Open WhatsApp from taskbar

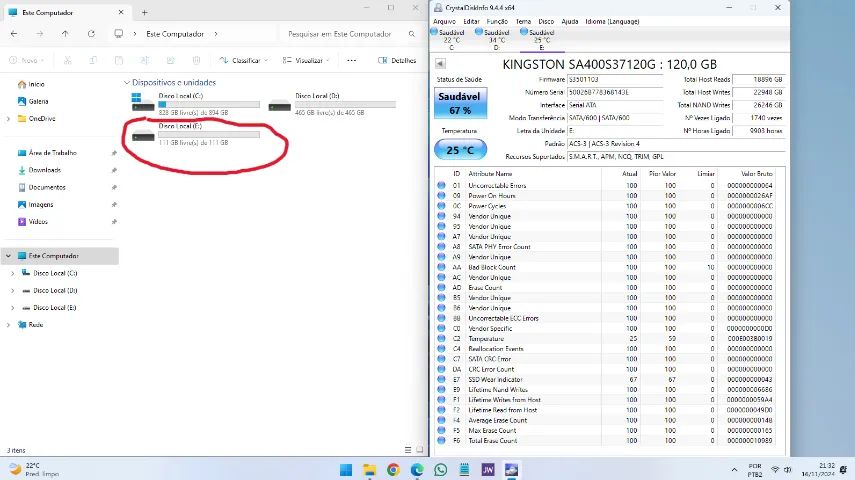(441, 470)
